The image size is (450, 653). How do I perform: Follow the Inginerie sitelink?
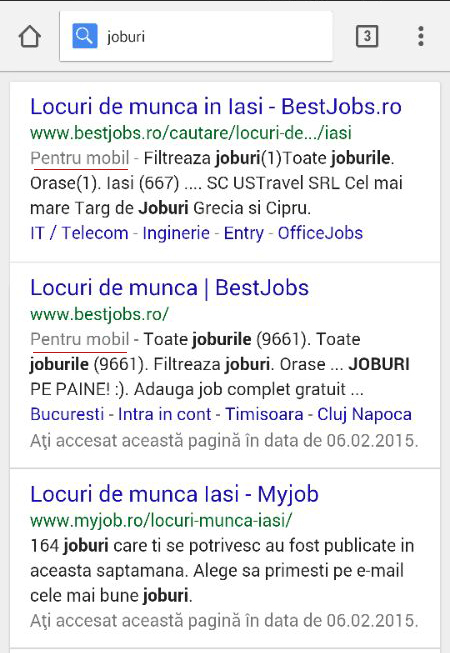coord(176,233)
